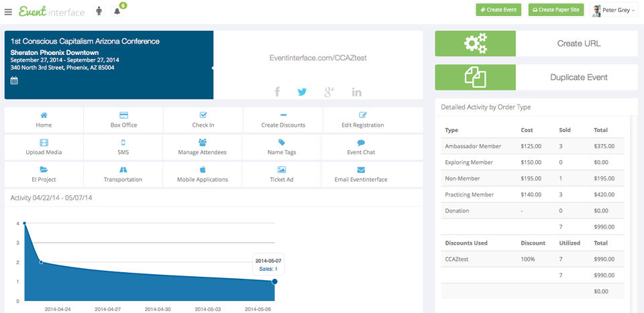Open Manage Attendees section
The image size is (644, 313).
click(x=203, y=147)
